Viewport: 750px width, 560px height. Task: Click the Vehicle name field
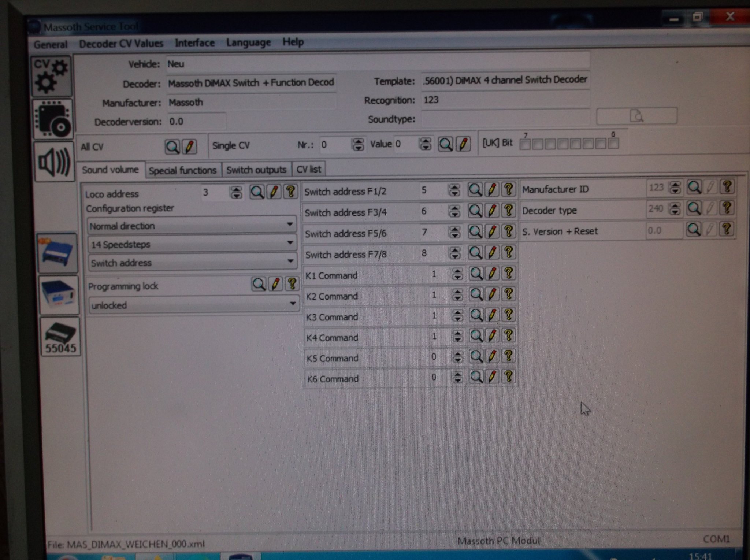click(378, 63)
